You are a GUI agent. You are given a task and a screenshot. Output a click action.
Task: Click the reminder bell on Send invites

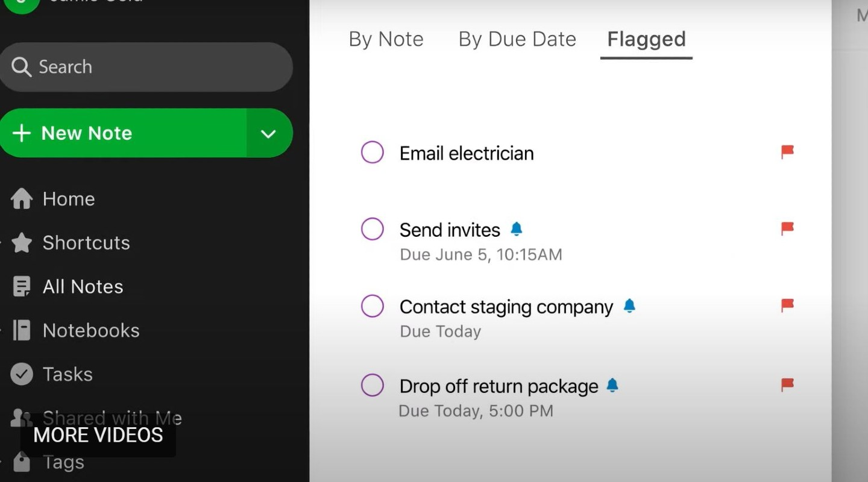click(x=517, y=229)
